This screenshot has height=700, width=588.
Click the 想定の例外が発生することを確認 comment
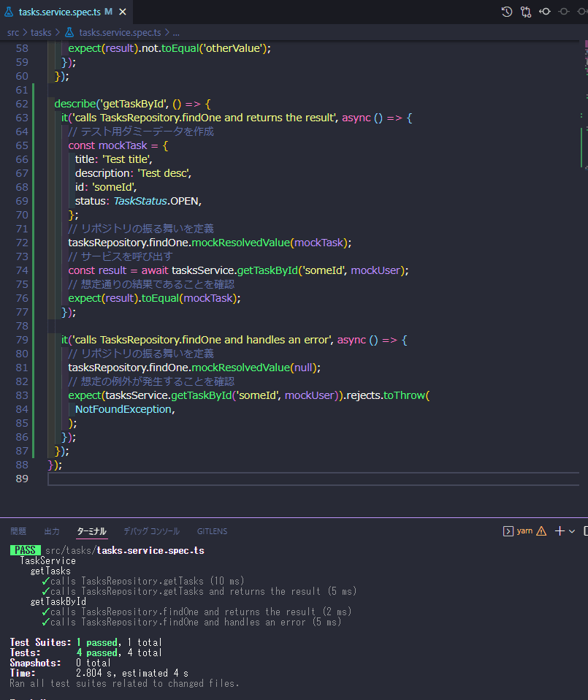[151, 381]
